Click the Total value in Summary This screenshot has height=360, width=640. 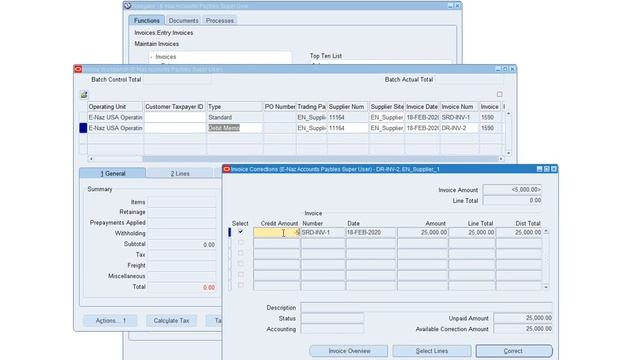pos(182,287)
